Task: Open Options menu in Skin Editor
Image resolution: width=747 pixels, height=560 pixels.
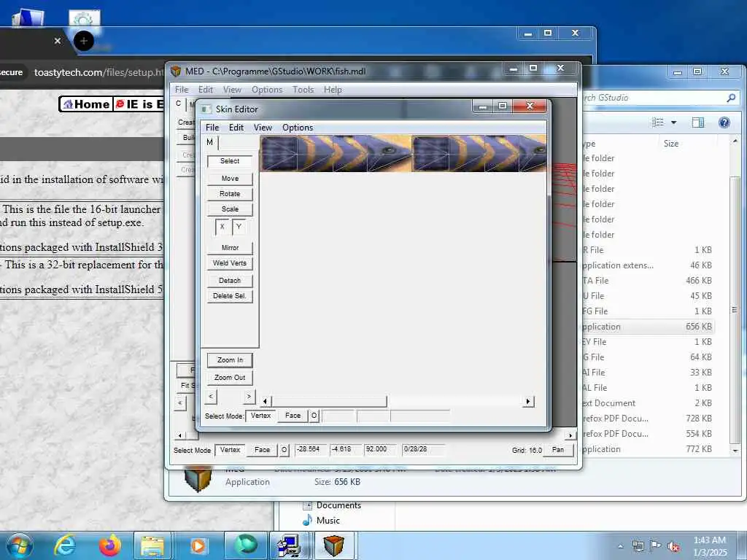Action: (x=298, y=127)
